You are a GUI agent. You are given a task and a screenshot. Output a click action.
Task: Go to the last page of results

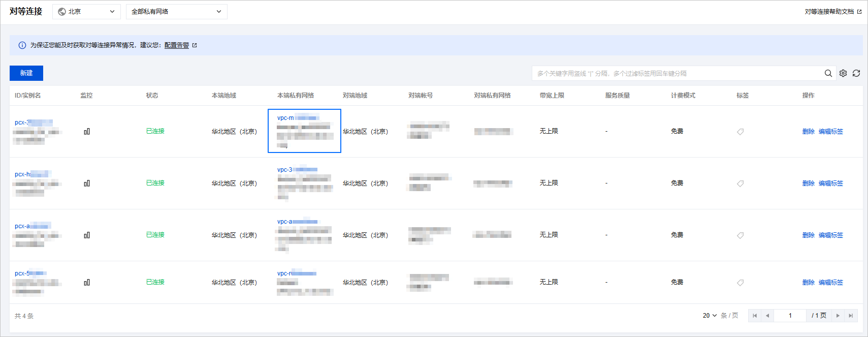click(x=851, y=316)
